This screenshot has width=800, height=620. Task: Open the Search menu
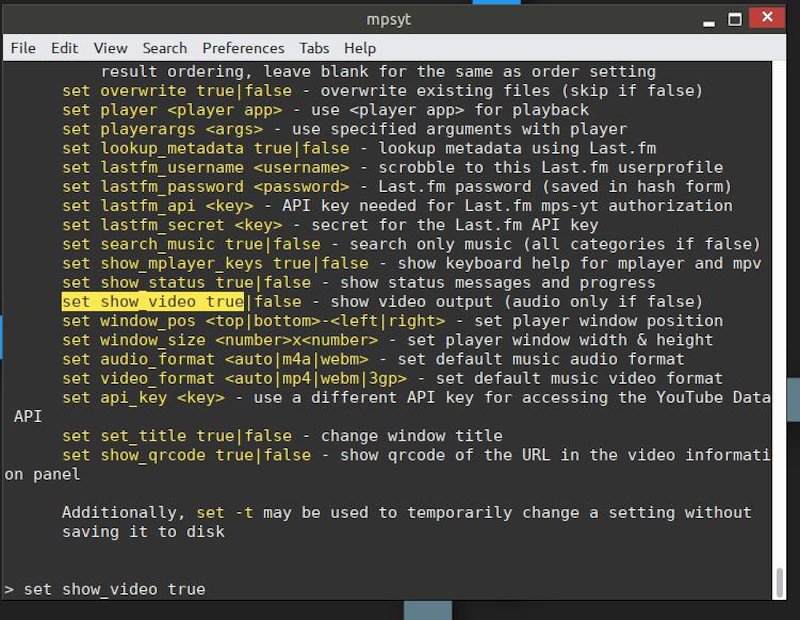coord(164,48)
